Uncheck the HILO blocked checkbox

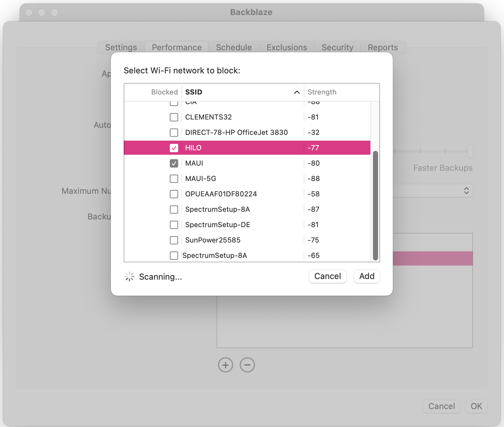pyautogui.click(x=174, y=148)
